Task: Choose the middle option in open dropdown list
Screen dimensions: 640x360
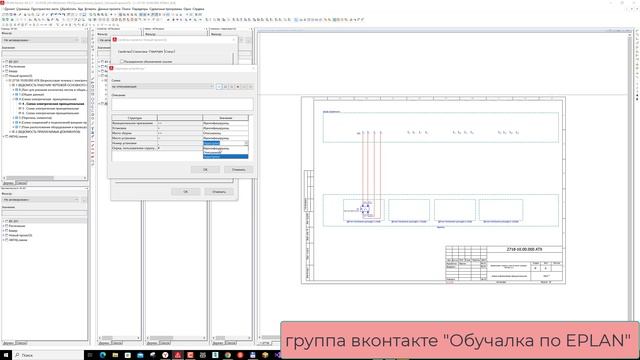Action: [225, 153]
